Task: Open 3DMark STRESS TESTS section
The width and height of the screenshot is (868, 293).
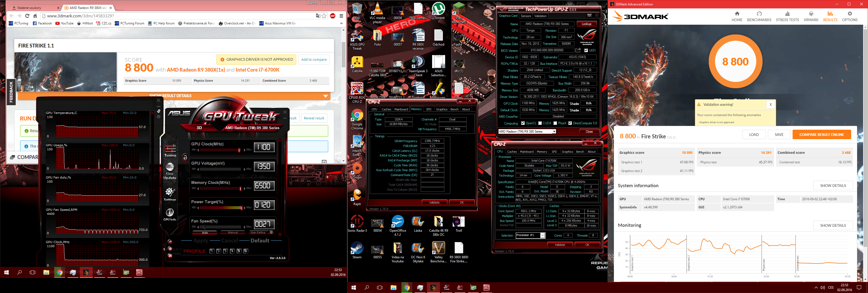Action: pos(787,17)
